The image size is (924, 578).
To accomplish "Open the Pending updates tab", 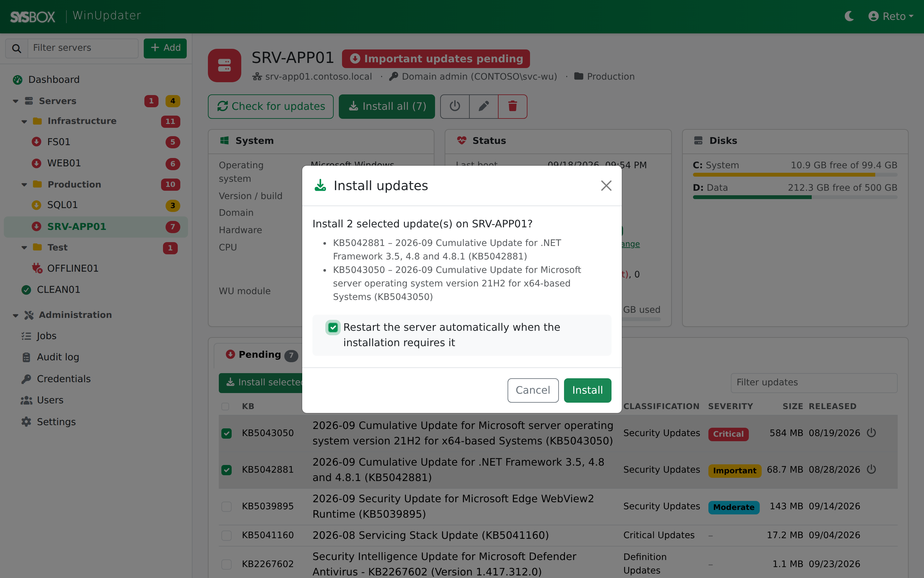I will (261, 355).
